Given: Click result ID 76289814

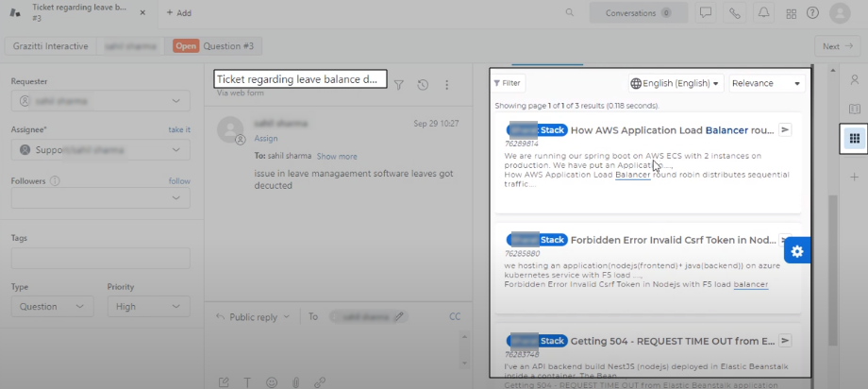Looking at the screenshot, I should (x=521, y=144).
